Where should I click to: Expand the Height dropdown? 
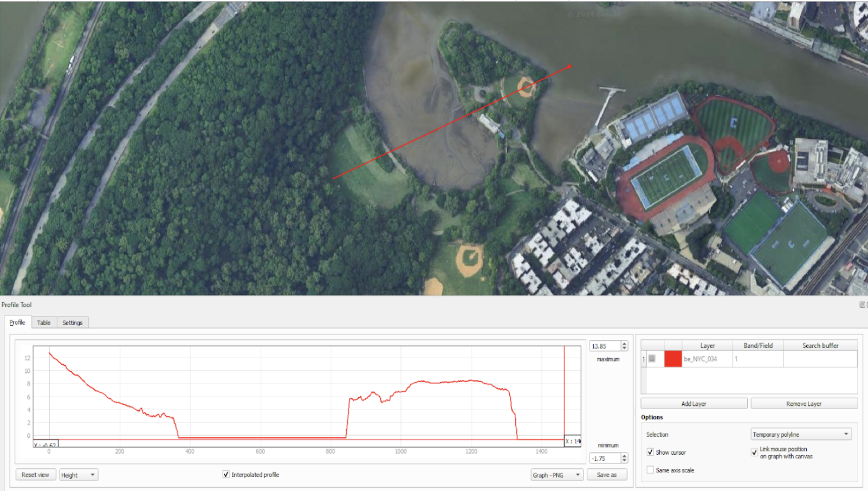pyautogui.click(x=79, y=475)
